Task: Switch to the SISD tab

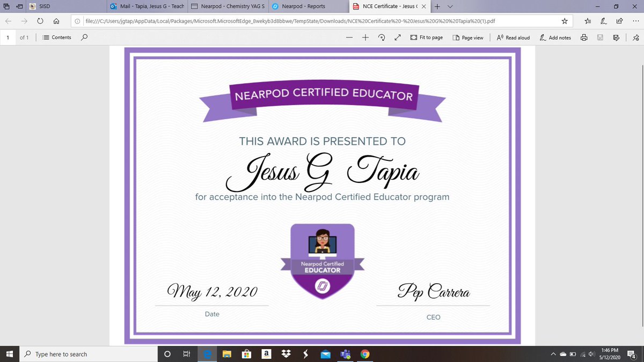Action: tap(66, 6)
